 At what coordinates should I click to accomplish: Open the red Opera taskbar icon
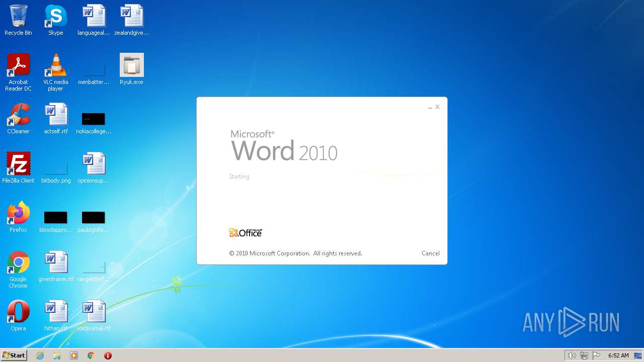coord(108,355)
